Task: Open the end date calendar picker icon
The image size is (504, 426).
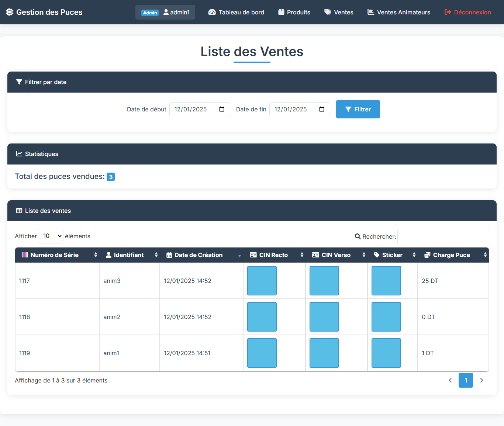Action: pyautogui.click(x=322, y=109)
